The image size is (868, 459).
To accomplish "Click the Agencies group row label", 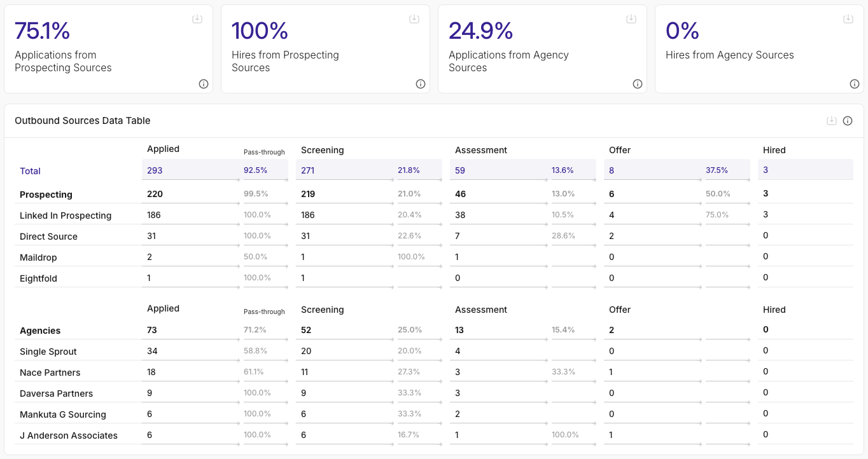I will coord(40,331).
